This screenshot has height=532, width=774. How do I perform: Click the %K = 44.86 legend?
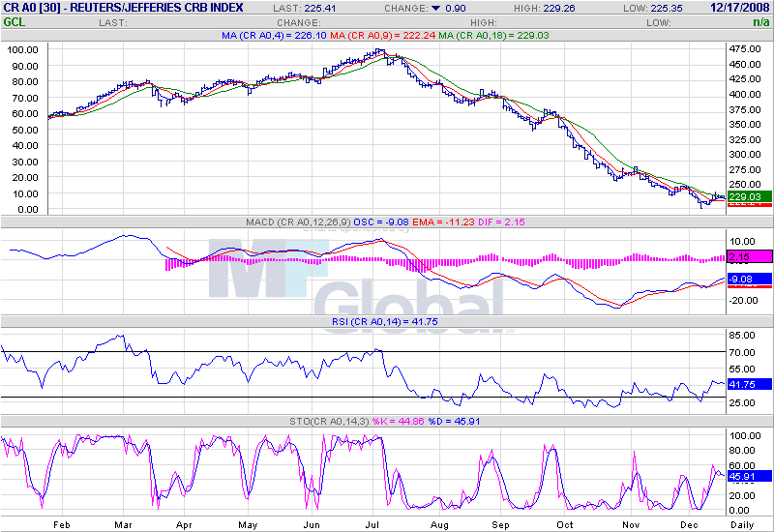pyautogui.click(x=398, y=422)
